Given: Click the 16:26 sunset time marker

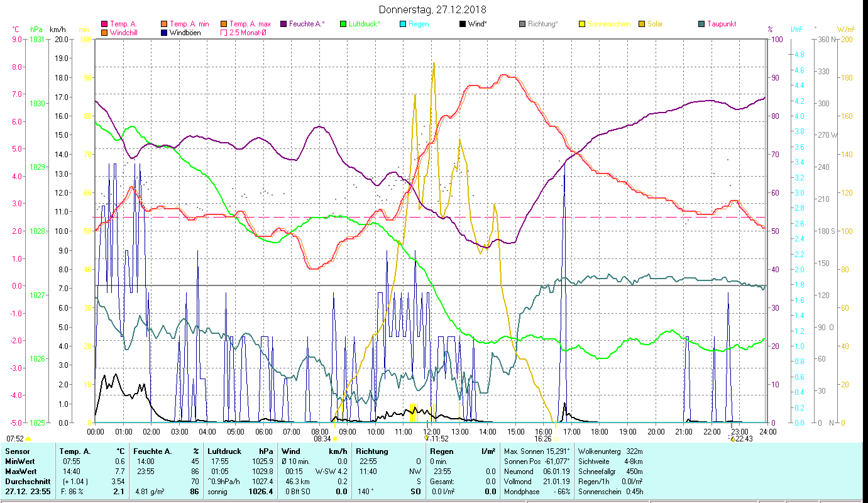Looking at the screenshot, I should coord(543,439).
